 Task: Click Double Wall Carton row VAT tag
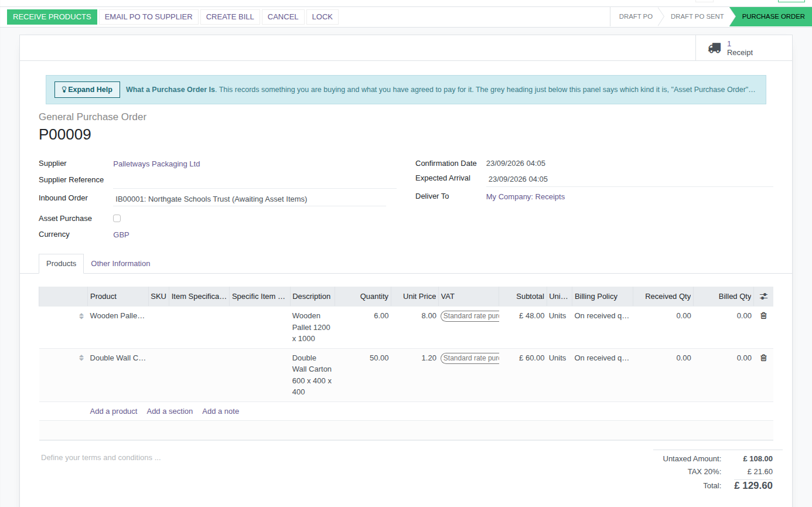pyautogui.click(x=470, y=358)
